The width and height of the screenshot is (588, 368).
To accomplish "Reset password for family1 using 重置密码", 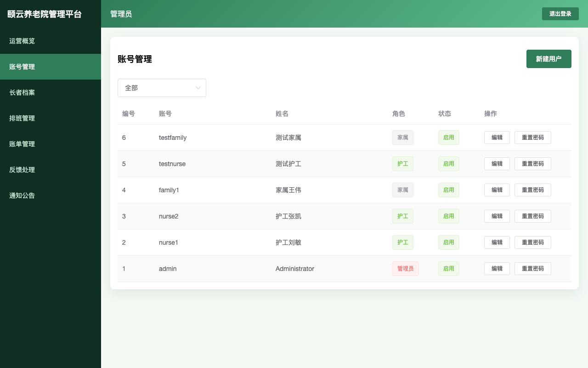I will 532,190.
